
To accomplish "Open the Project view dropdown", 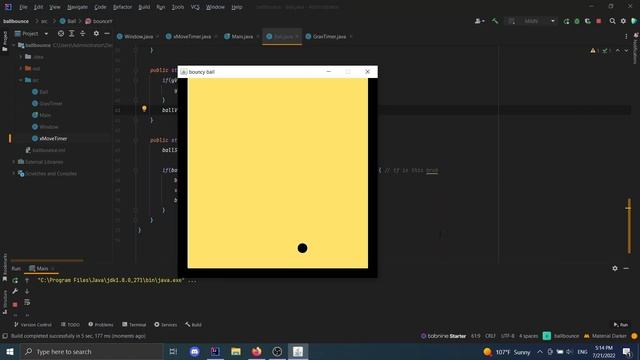I will tap(46, 33).
